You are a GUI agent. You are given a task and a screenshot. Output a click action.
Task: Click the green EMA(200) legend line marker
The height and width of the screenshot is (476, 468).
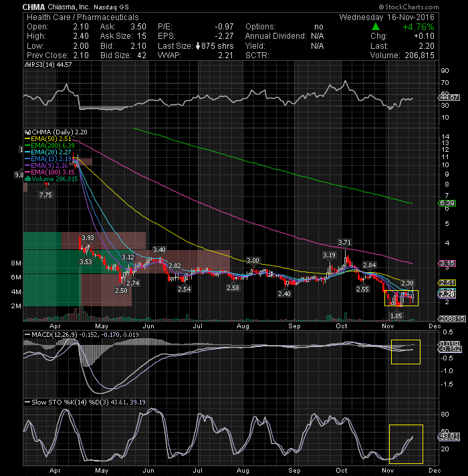pyautogui.click(x=27, y=146)
